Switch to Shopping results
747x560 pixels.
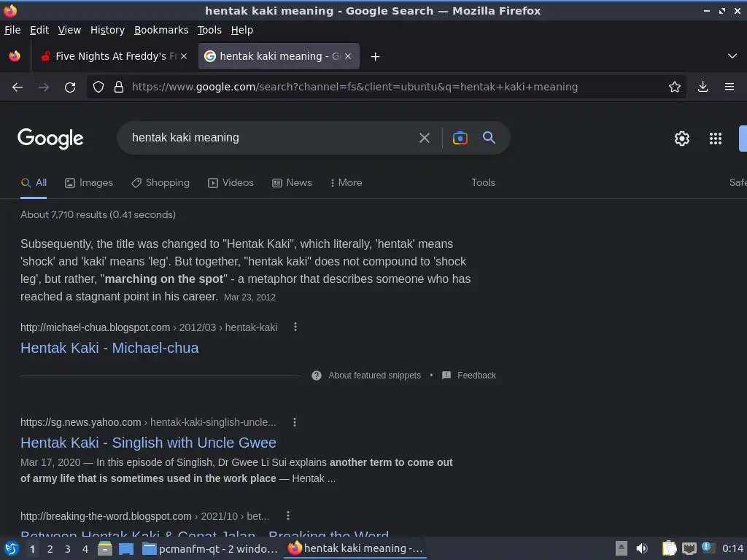160,183
